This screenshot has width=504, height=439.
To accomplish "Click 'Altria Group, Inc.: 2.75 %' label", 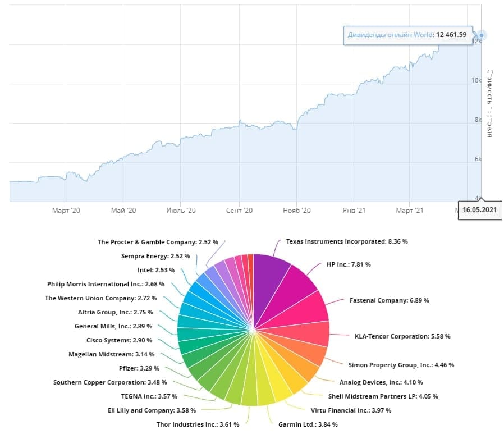I will (x=116, y=312).
